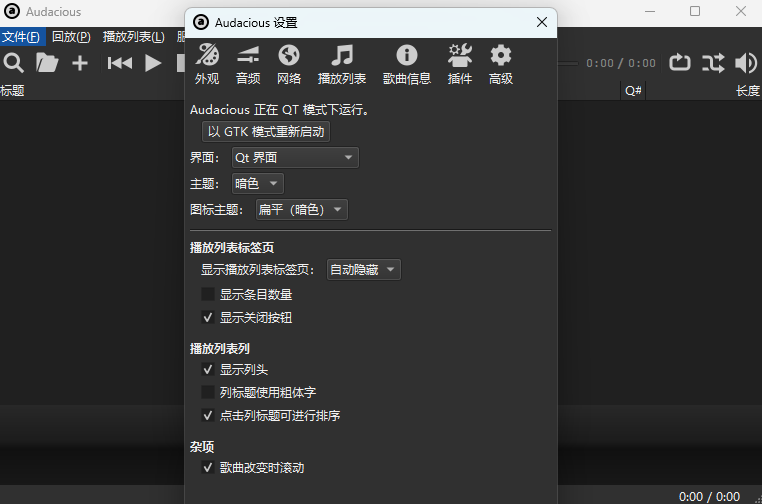Enable 列标题使用粗体字 checkbox

[208, 392]
